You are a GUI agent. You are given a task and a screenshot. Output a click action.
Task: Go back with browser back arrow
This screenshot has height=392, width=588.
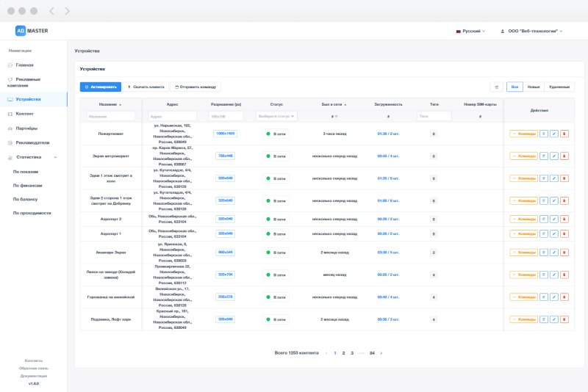[51, 11]
